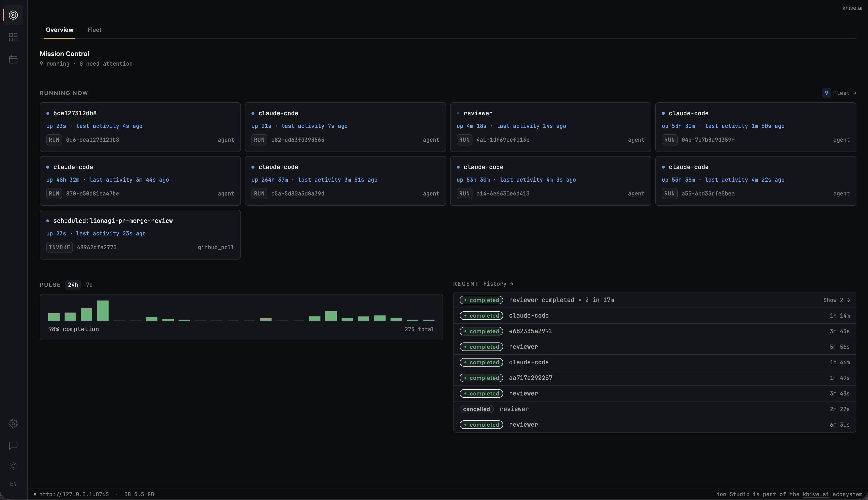Screen dimensions: 868x500
Task: Click the 9 running status text
Action: (x=55, y=64)
